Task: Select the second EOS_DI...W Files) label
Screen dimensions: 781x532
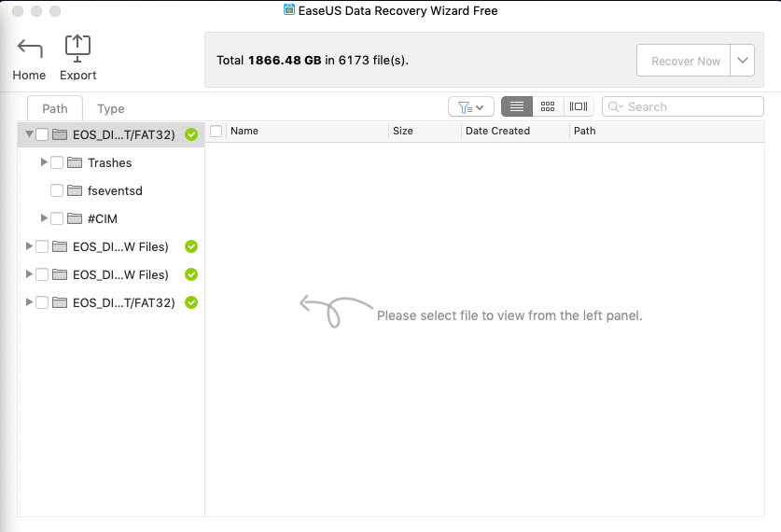Action: pos(120,274)
